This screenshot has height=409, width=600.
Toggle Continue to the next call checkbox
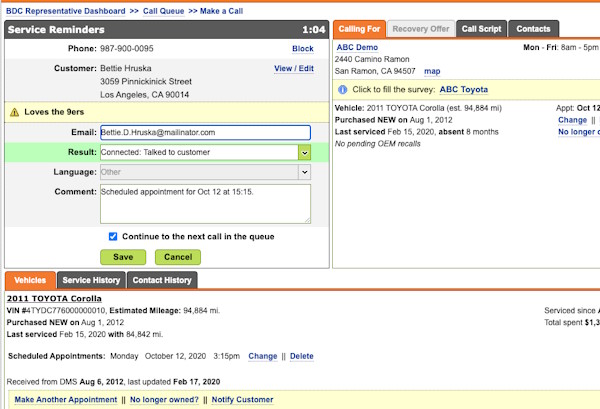(113, 236)
